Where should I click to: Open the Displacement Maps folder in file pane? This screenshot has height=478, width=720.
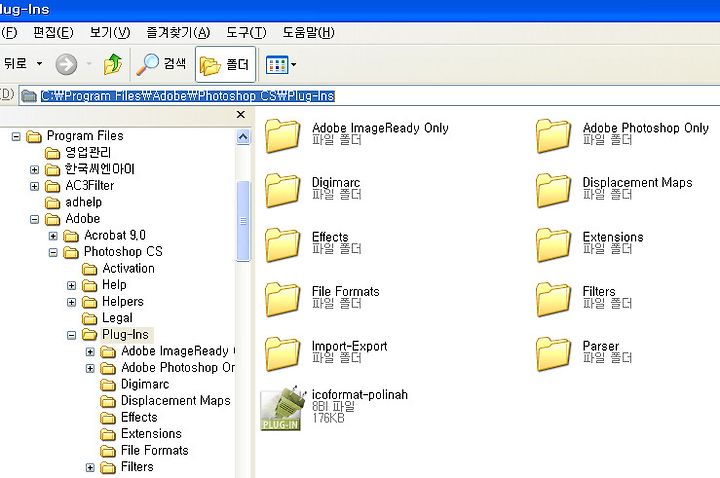point(553,190)
